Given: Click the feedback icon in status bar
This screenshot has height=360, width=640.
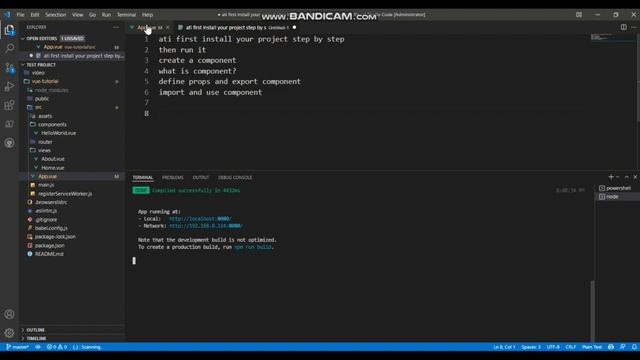Looking at the screenshot, I should point(622,347).
